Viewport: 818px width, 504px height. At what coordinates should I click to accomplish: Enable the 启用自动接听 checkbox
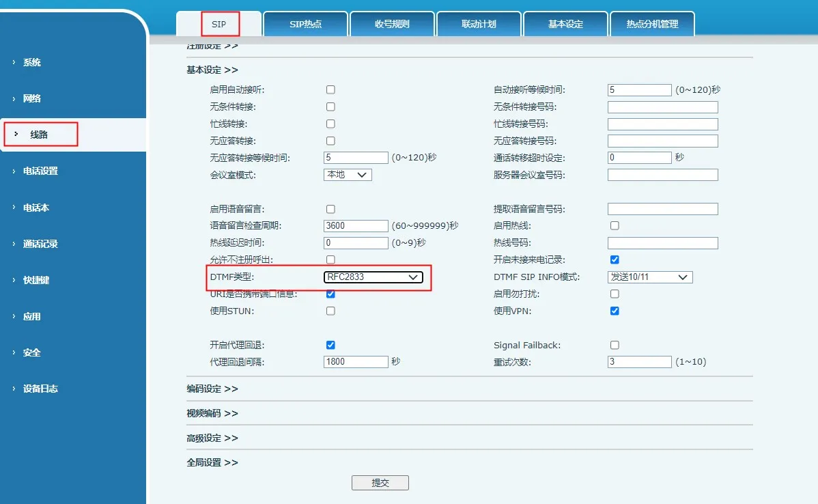click(330, 89)
